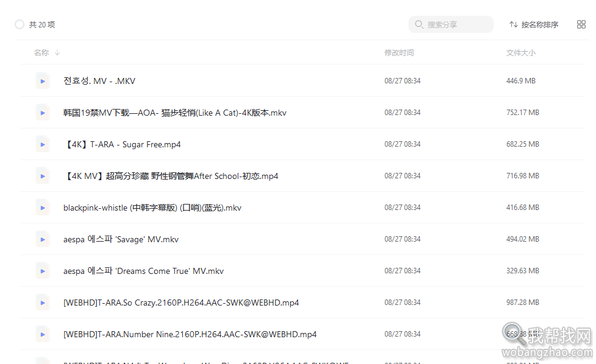Switch to grid view icon
596x364 pixels.
coord(581,25)
